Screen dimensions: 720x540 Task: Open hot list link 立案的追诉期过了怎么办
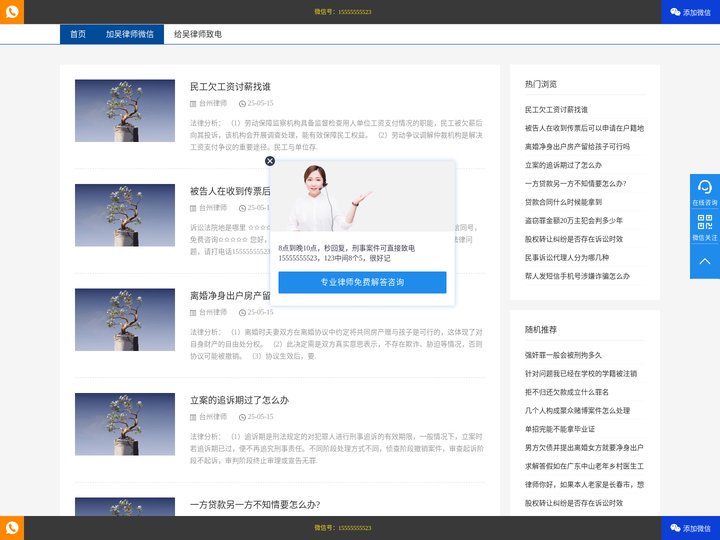coord(563,165)
